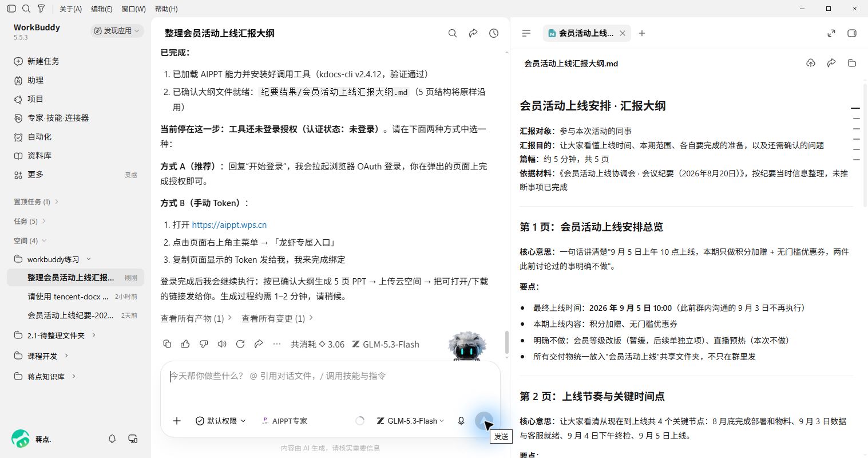Open the 发现应用 dropdown

[x=117, y=31]
